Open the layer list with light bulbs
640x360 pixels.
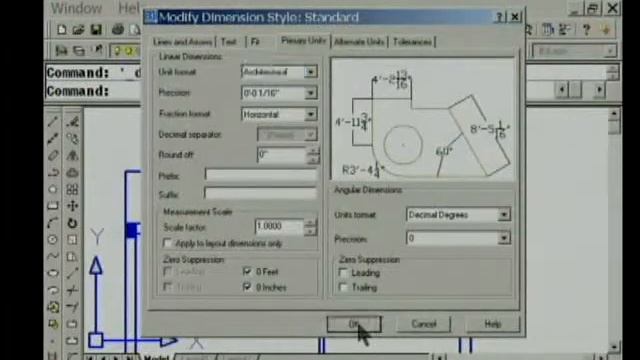point(125,51)
